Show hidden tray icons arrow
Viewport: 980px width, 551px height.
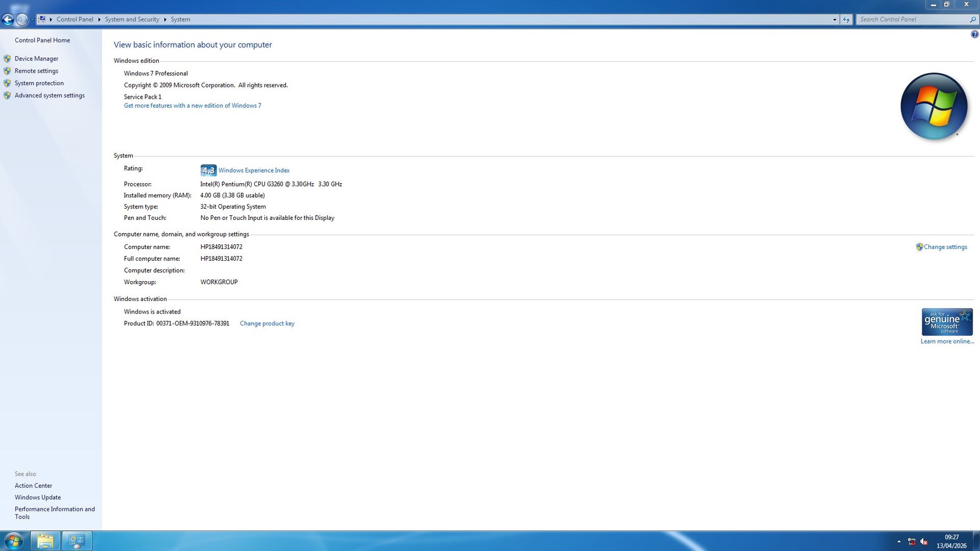[899, 541]
